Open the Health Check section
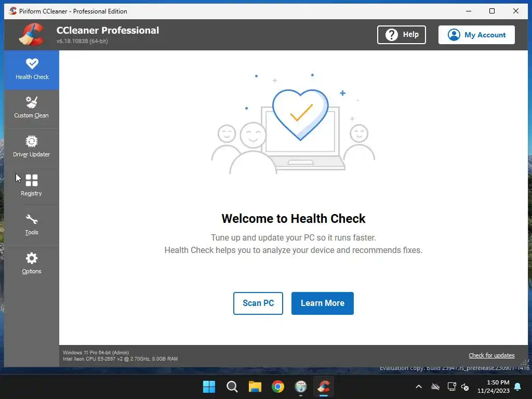Viewport: 532px width, 399px height. click(32, 70)
